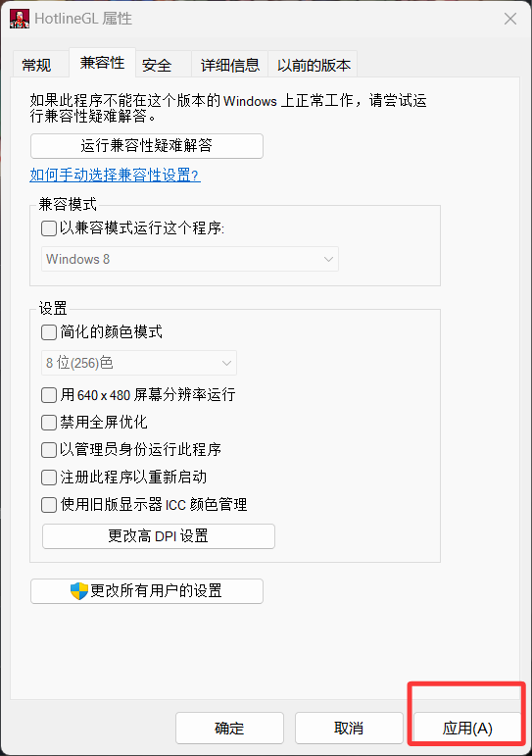This screenshot has width=532, height=756.
Task: Click the shield icon on all-users settings button
Action: point(79,590)
